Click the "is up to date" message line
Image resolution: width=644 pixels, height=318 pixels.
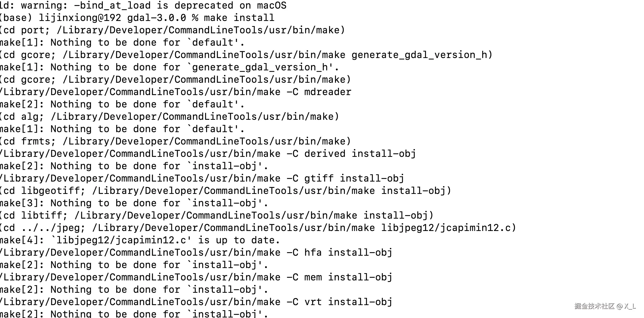click(140, 240)
